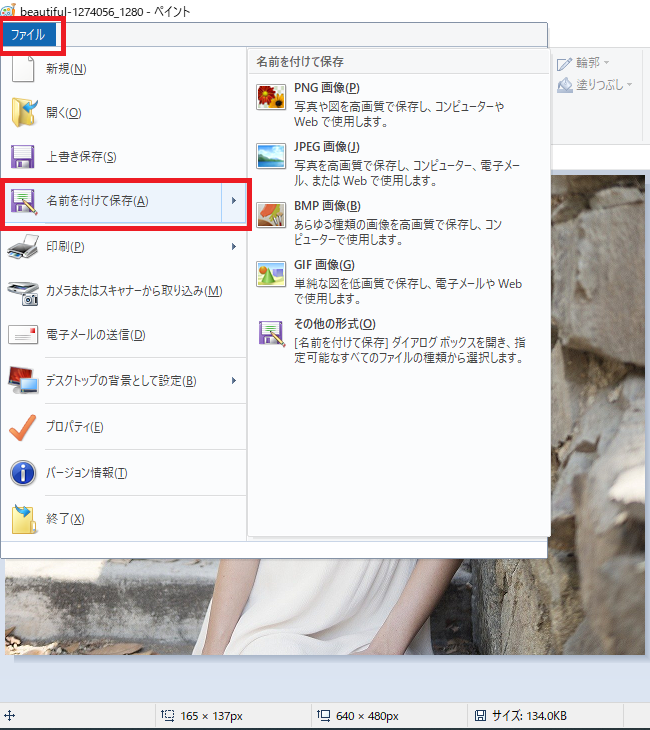Click the GIF description about 単純な図
This screenshot has height=730, width=650.
pyautogui.click(x=408, y=291)
